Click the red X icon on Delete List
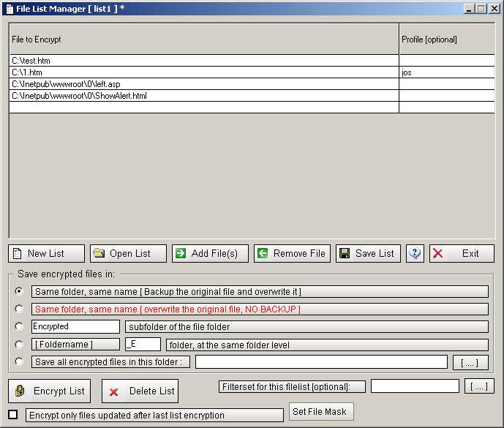504x428 pixels. point(113,391)
